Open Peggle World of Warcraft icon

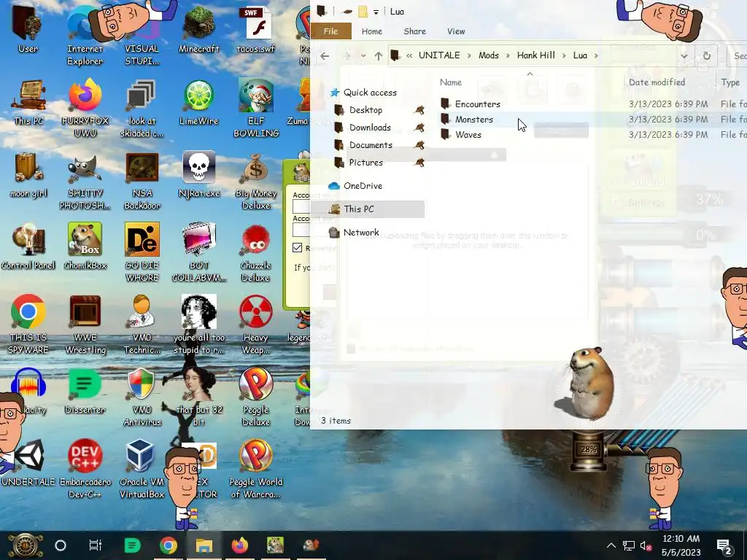(x=256, y=469)
